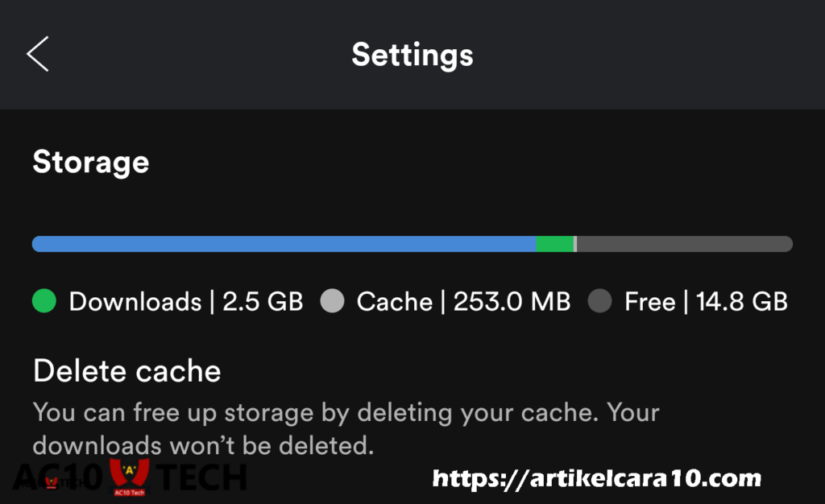Tap Delete cache

click(126, 370)
